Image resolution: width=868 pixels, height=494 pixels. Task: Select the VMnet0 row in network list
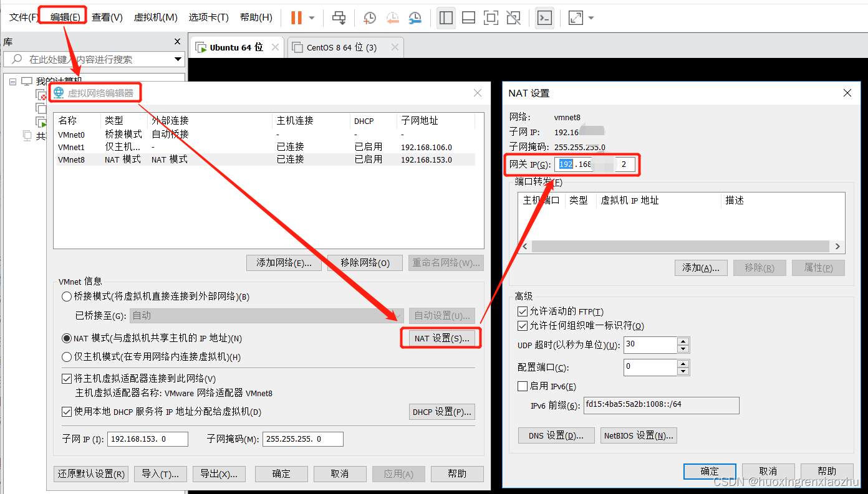tap(264, 134)
